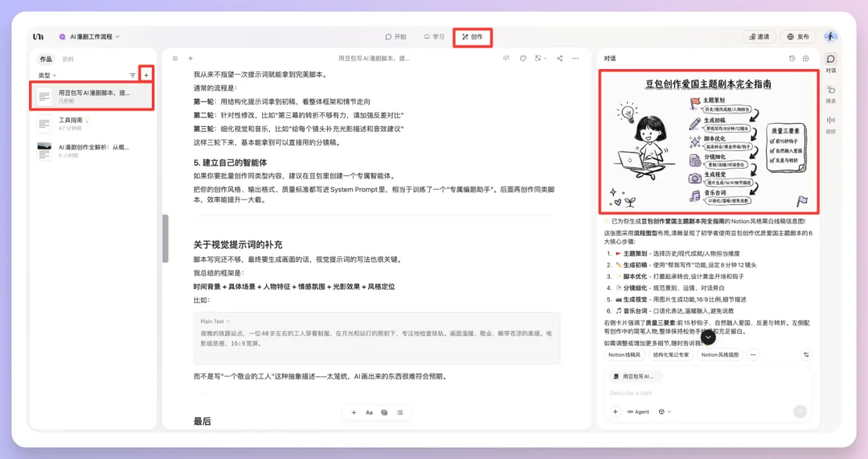Click the palette theme icon in document toolbar
The height and width of the screenshot is (459, 868).
[x=522, y=58]
